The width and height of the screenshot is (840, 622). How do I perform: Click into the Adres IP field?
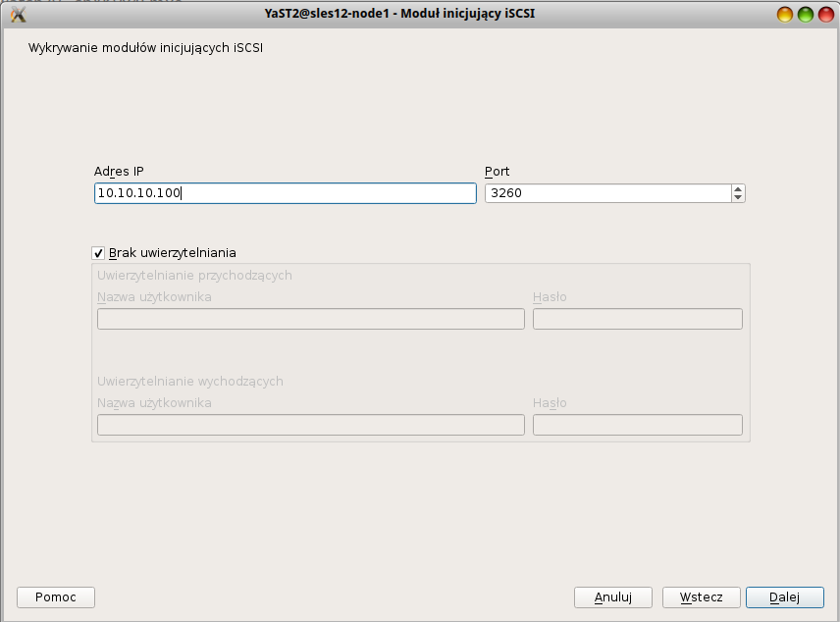tap(285, 193)
